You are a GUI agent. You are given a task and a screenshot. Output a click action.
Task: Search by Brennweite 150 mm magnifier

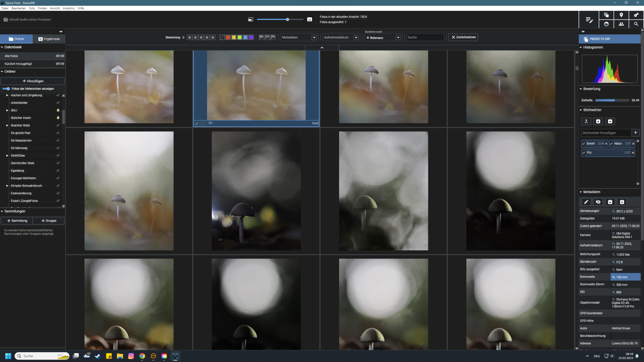click(613, 277)
